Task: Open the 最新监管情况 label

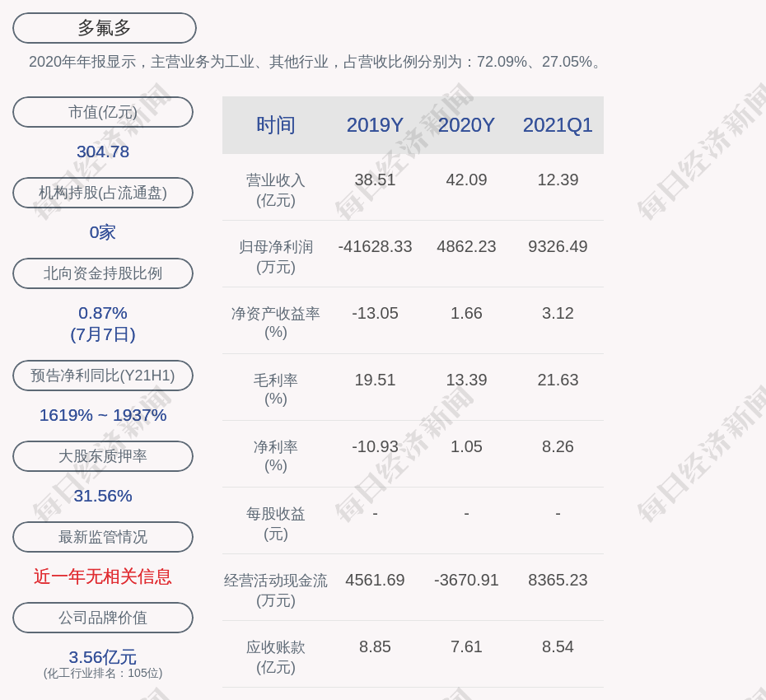Action: point(103,537)
